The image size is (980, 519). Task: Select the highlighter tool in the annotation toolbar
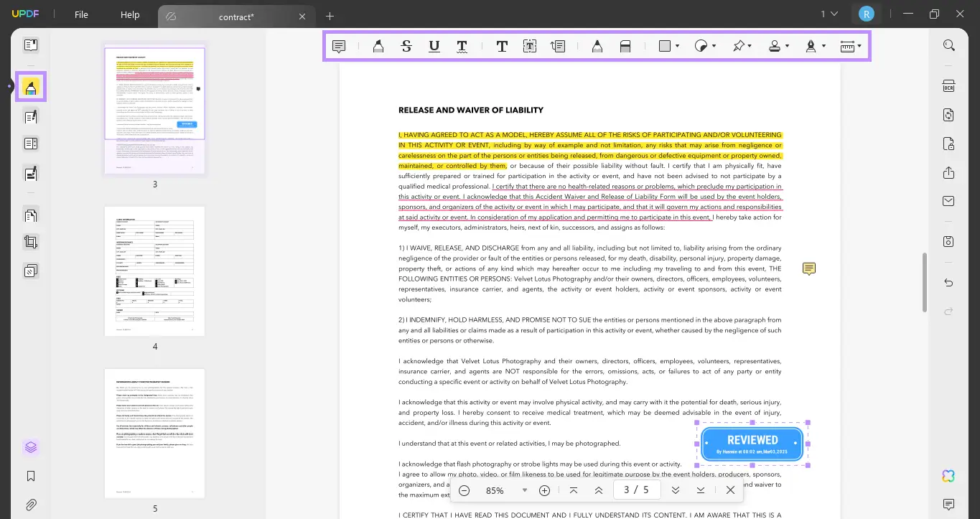378,47
